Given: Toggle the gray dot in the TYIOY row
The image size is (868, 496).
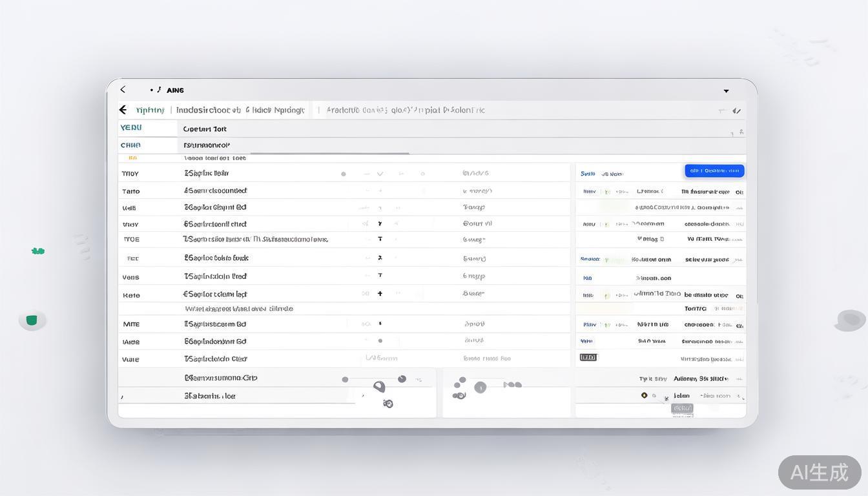Looking at the screenshot, I should pyautogui.click(x=344, y=174).
